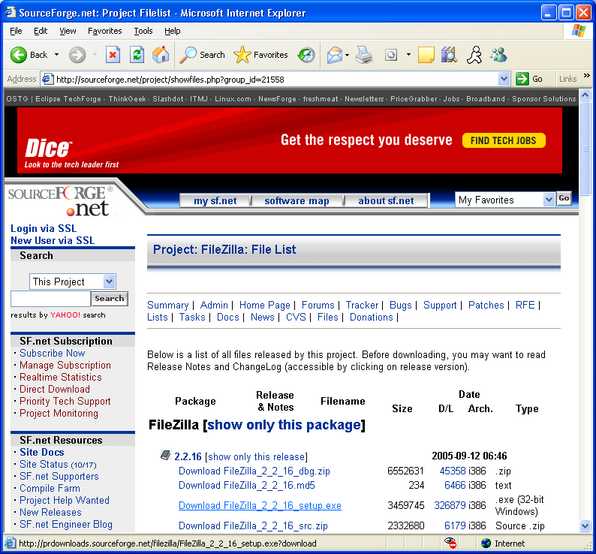Image resolution: width=596 pixels, height=554 pixels.
Task: Click the Links toolbar label
Action: (x=567, y=79)
